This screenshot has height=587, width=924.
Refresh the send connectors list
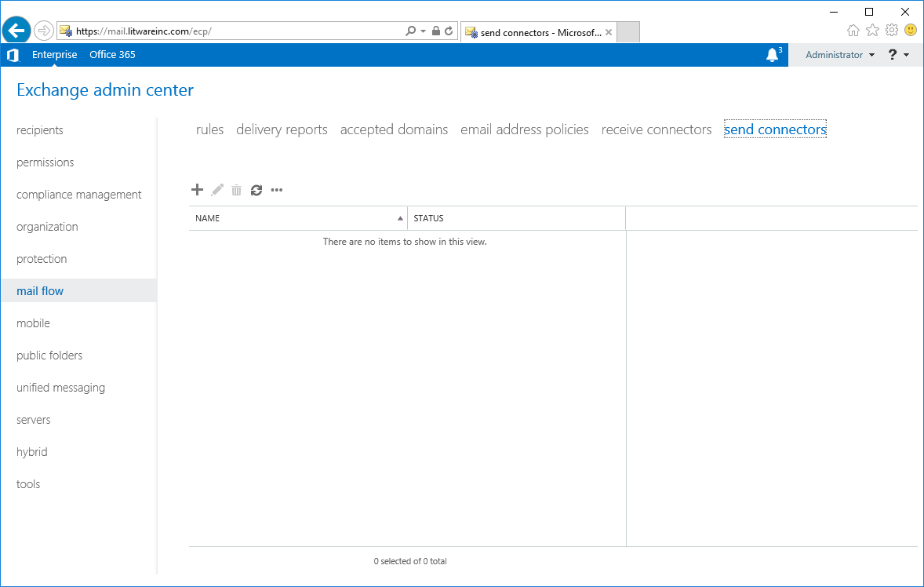coord(256,190)
